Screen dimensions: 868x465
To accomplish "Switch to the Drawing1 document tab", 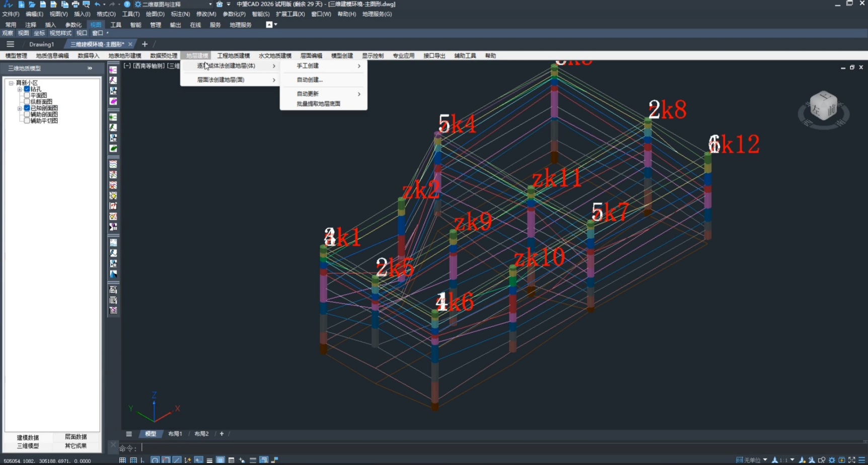I will (41, 44).
